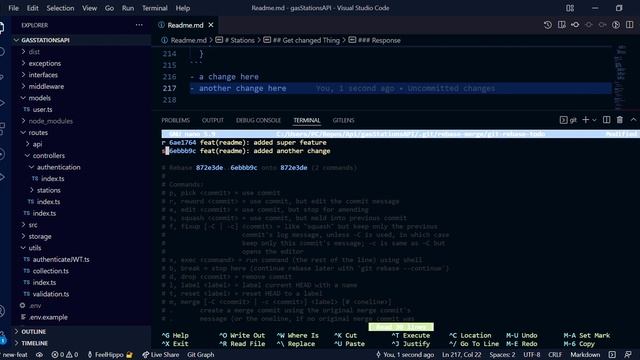Expand the interfaces folder

point(43,75)
